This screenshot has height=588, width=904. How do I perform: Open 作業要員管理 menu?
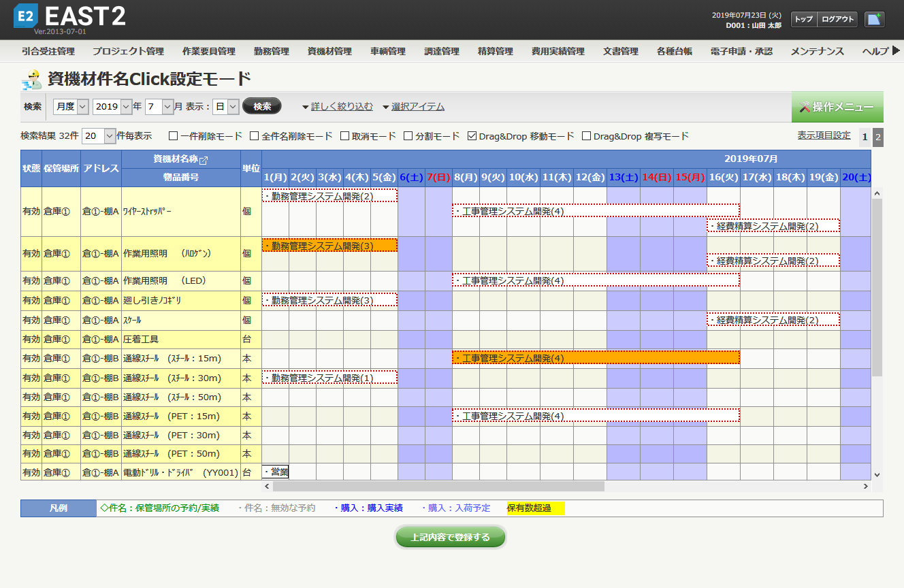(x=209, y=51)
